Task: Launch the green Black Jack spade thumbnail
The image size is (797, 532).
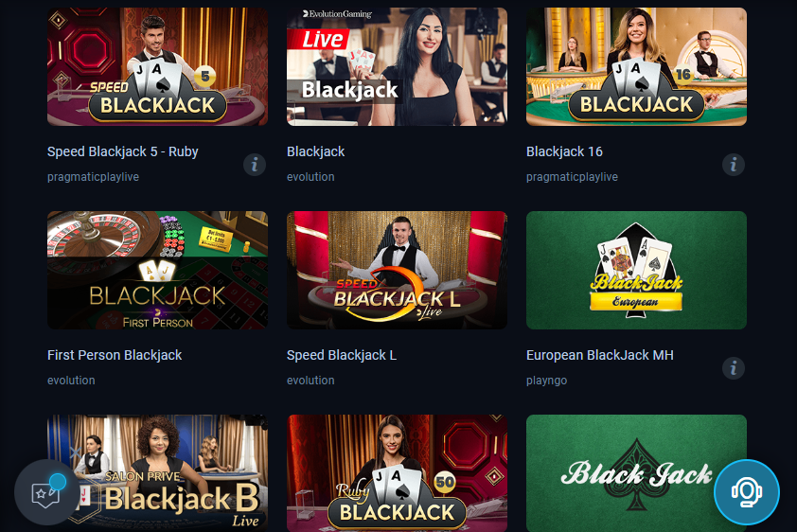Action: [x=636, y=473]
